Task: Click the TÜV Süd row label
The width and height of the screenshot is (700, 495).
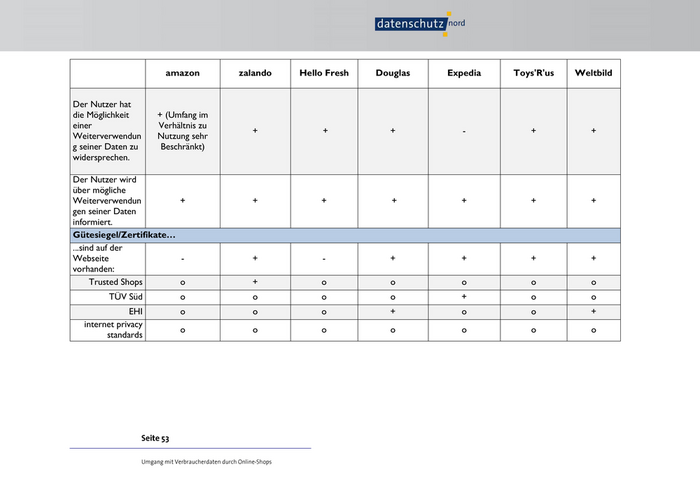Action: pos(126,297)
